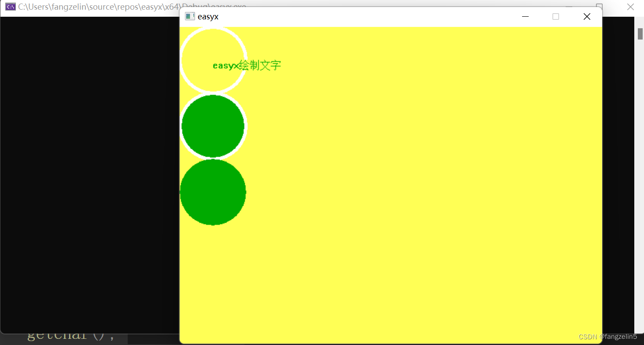
Task: Close the background console window
Action: [x=630, y=7]
